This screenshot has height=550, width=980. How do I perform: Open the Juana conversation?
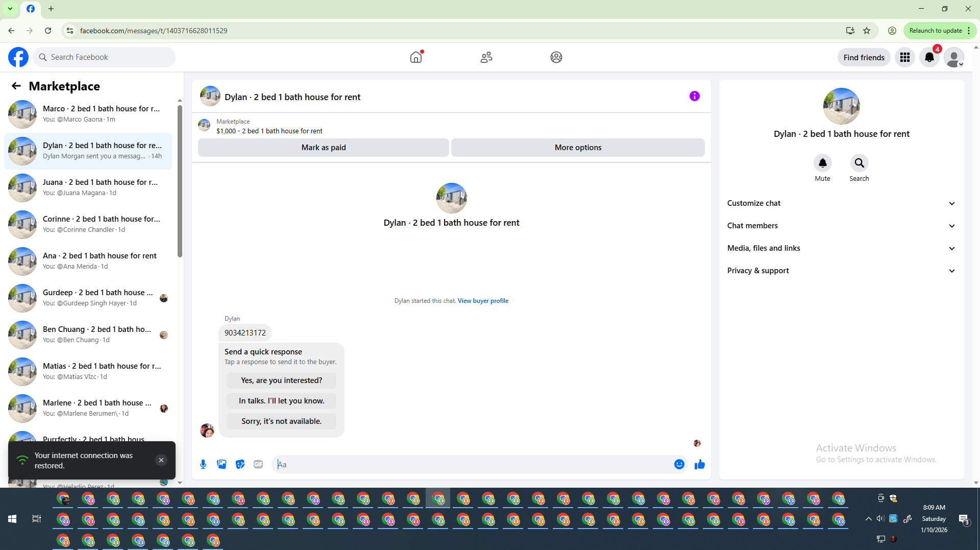point(88,187)
